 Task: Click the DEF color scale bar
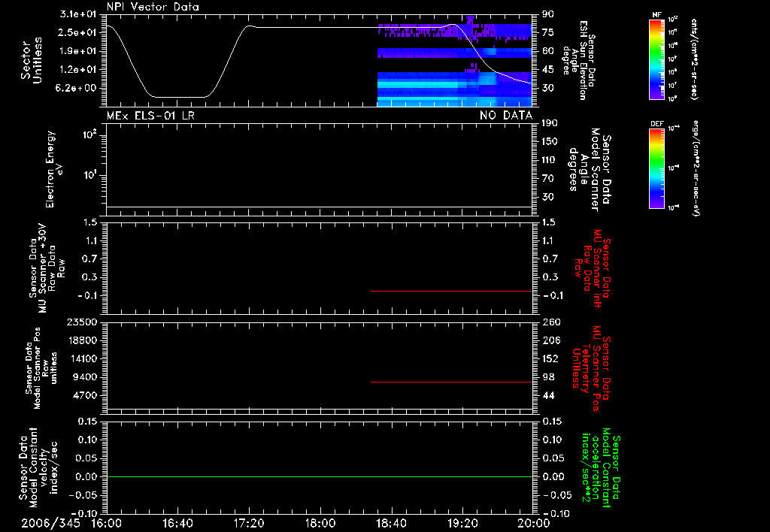[x=657, y=168]
